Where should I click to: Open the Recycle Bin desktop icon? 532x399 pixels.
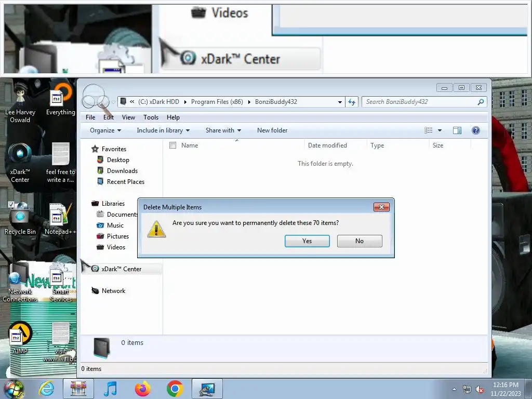point(20,219)
